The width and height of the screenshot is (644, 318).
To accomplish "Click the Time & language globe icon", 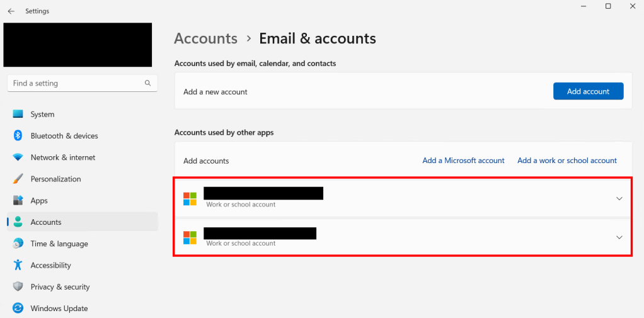I will (18, 244).
